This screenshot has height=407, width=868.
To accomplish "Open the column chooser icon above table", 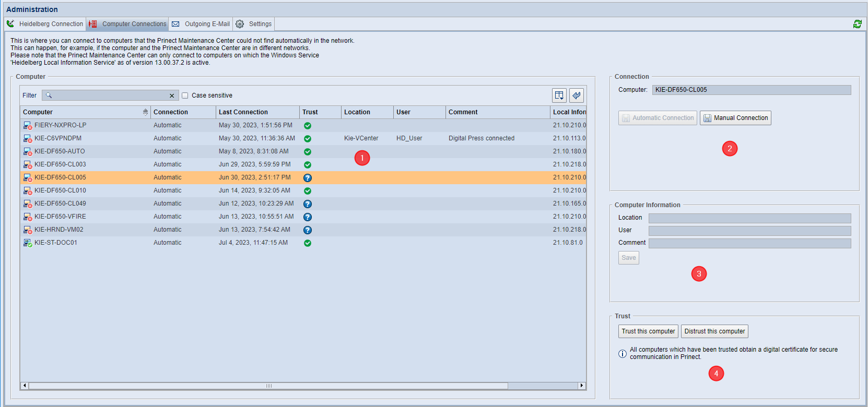I will (x=559, y=95).
